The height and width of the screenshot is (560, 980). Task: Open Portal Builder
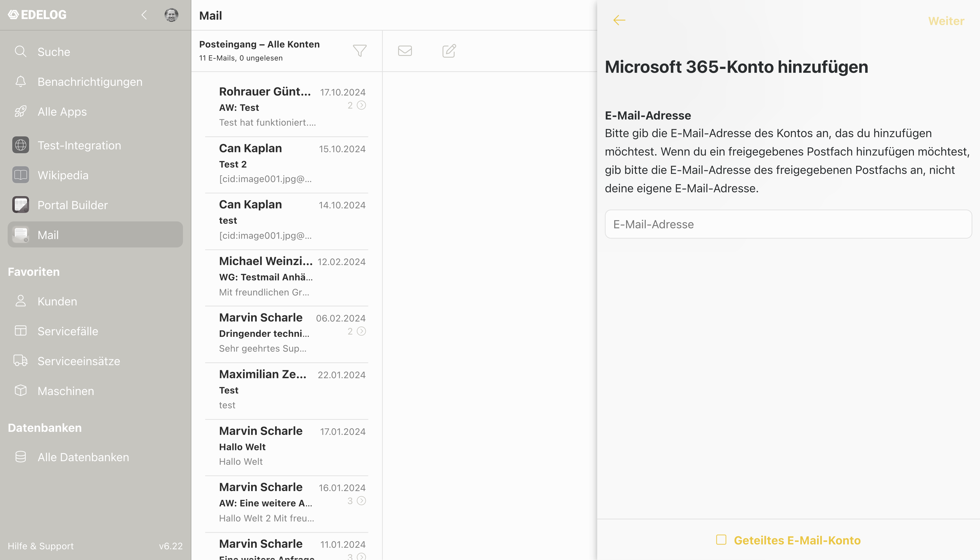[x=95, y=205]
